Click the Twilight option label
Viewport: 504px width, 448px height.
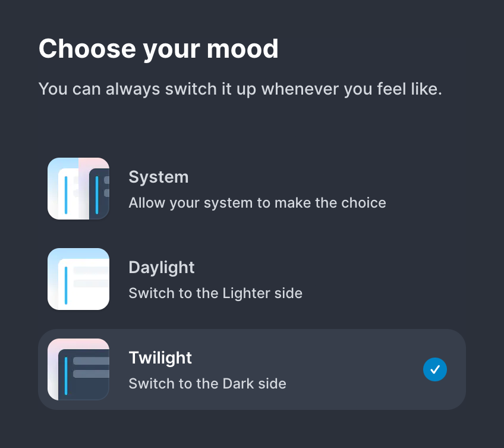click(x=160, y=358)
